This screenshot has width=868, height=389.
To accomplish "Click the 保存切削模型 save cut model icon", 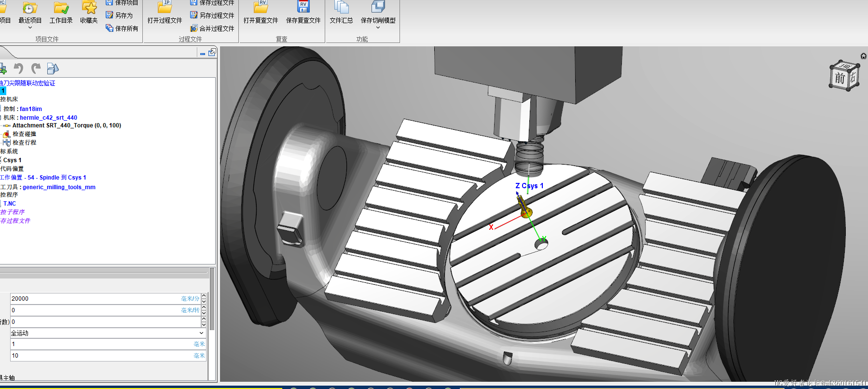I will point(378,7).
